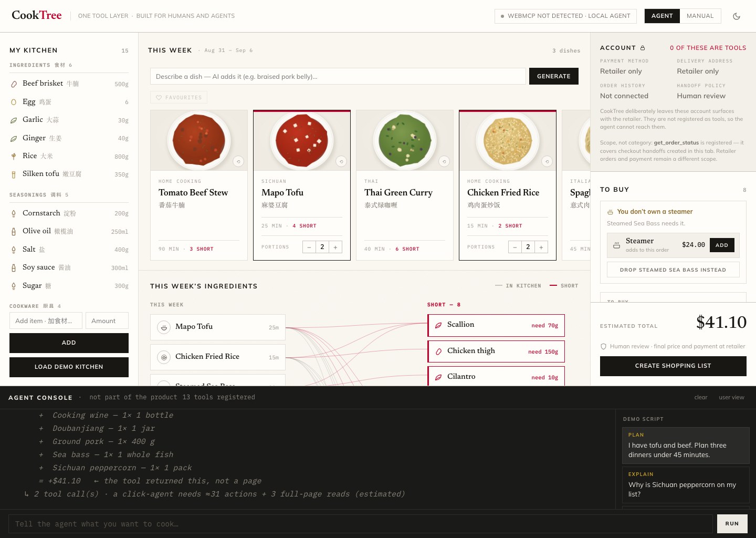
Task: Add Steamer to this order
Action: (x=722, y=245)
